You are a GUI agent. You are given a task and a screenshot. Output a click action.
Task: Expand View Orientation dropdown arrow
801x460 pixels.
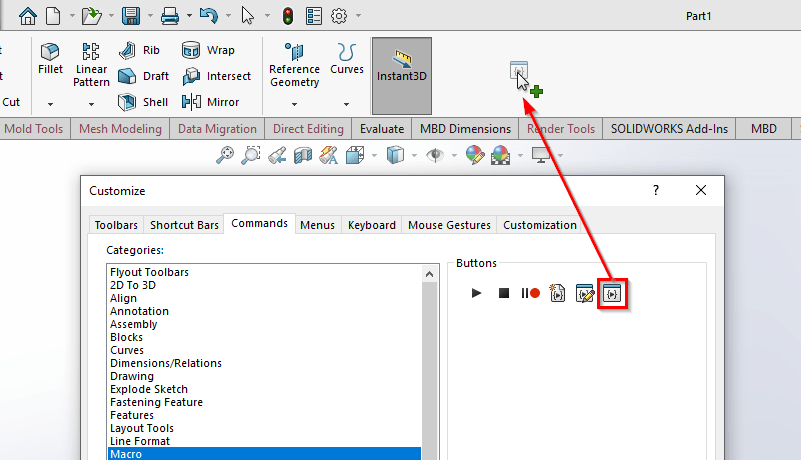pos(374,155)
